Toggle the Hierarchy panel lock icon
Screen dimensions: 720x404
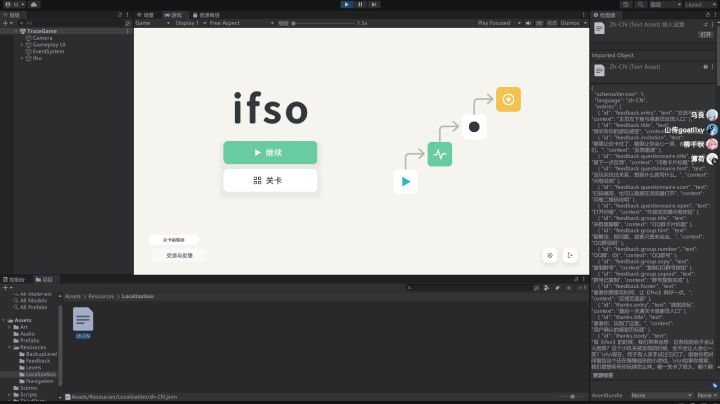(x=120, y=15)
